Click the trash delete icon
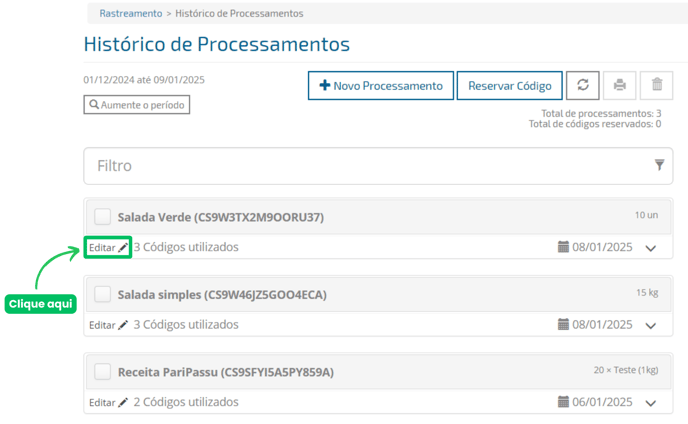This screenshot has width=688, height=424. coord(657,86)
